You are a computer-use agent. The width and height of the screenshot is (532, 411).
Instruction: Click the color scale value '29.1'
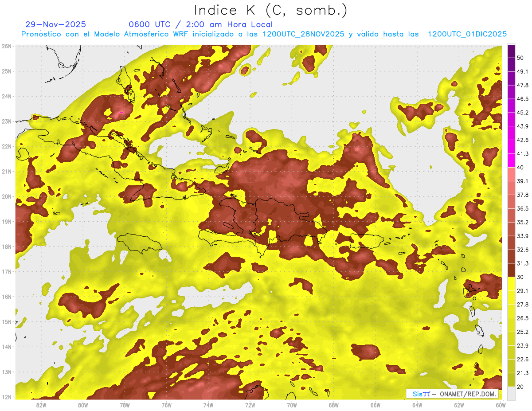[x=522, y=290]
